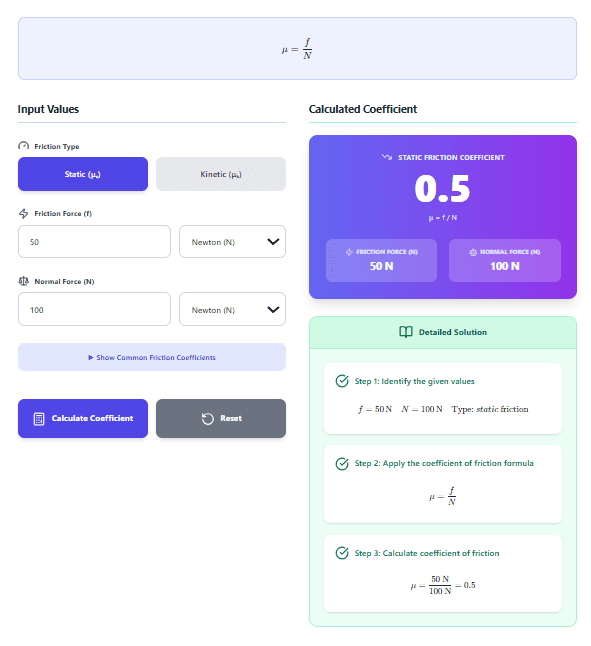Click the Friction Force input field
591x646 pixels.
[94, 241]
